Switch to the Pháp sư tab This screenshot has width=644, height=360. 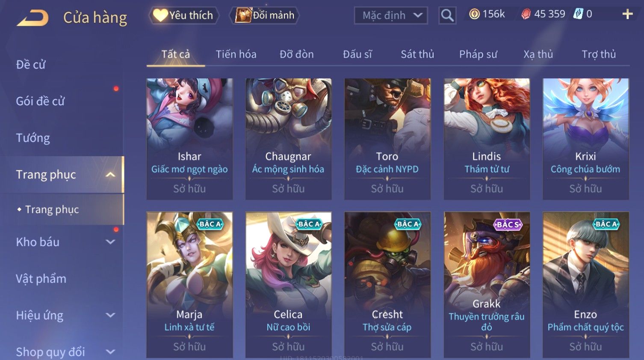(478, 54)
